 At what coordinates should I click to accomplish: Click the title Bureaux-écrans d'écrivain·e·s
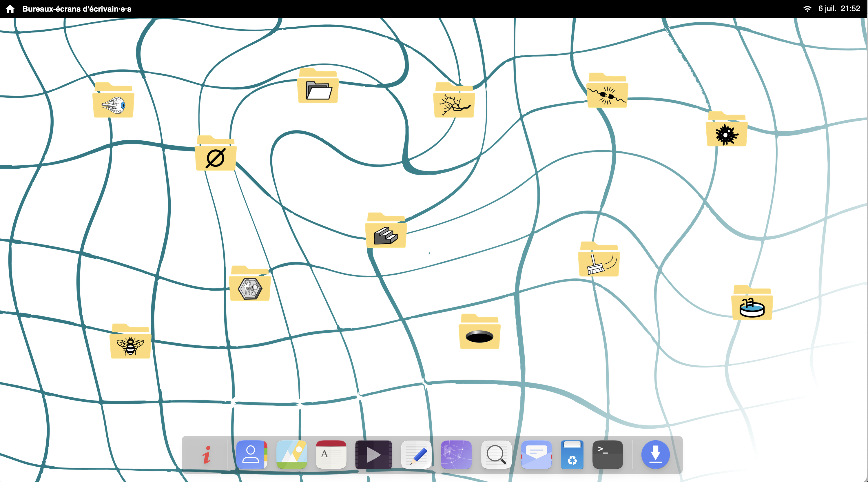pyautogui.click(x=77, y=9)
